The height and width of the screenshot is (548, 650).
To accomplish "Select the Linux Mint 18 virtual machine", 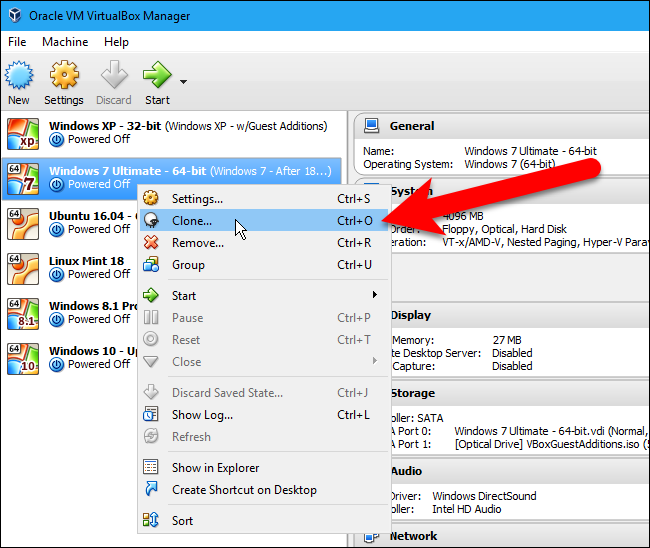I will tap(70, 268).
